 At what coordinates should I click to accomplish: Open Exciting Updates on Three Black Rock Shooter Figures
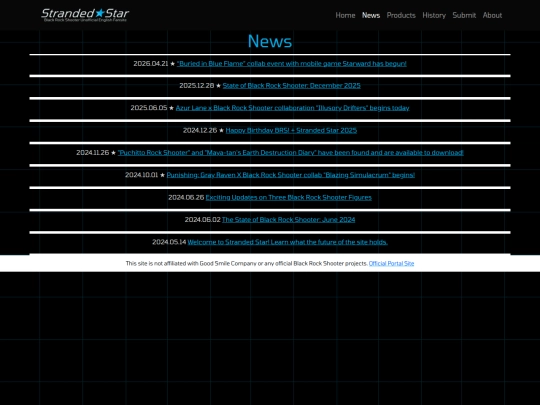tap(289, 198)
